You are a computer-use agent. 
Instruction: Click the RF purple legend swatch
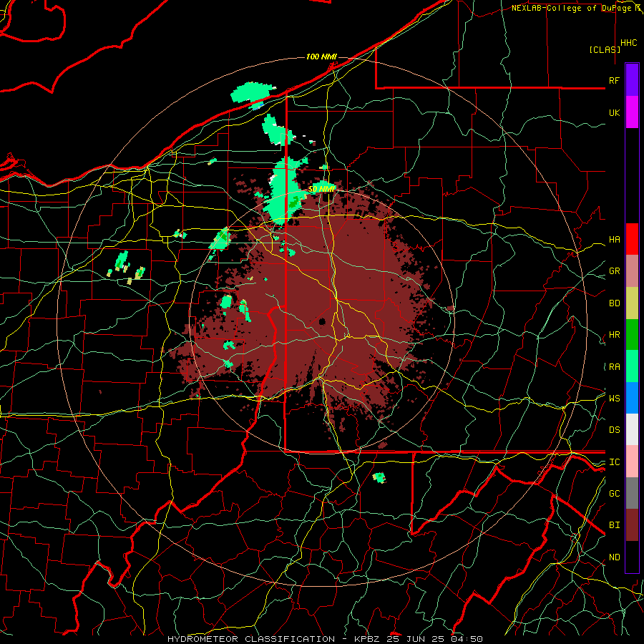[x=632, y=80]
